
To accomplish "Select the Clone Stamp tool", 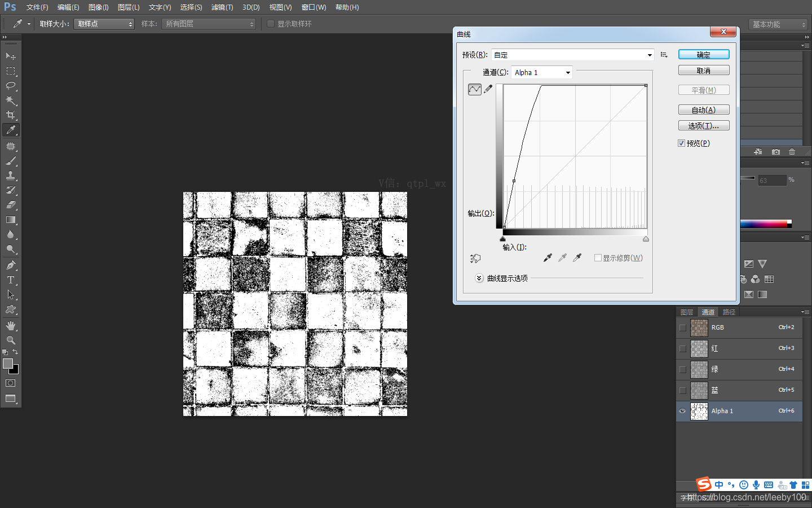I will 11,176.
